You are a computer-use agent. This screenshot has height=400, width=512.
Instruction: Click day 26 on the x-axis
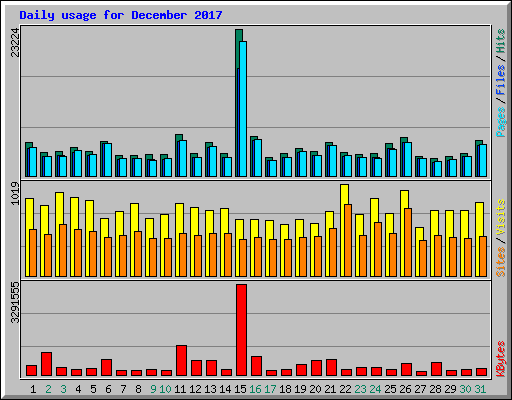(405, 389)
